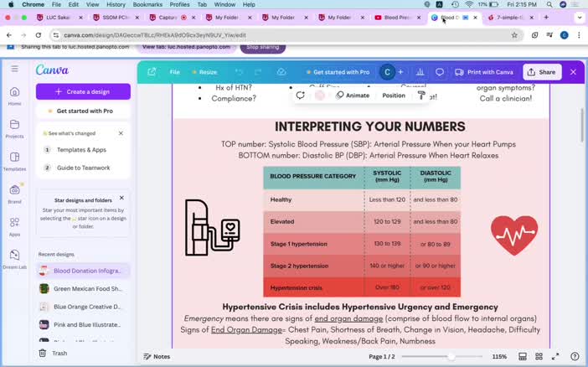
Task: Select the INTERPRETING YOUR NUMBERS heading
Action: click(369, 127)
